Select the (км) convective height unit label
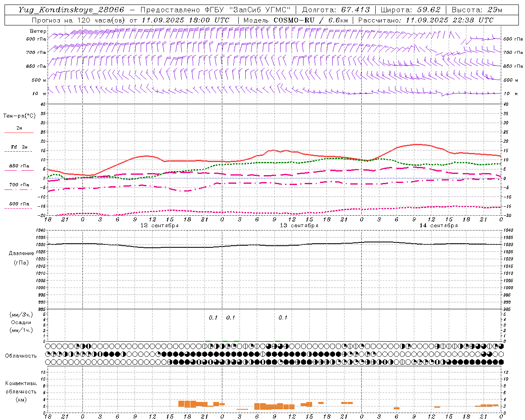Viewport: 525px width, 420px height. click(x=21, y=400)
